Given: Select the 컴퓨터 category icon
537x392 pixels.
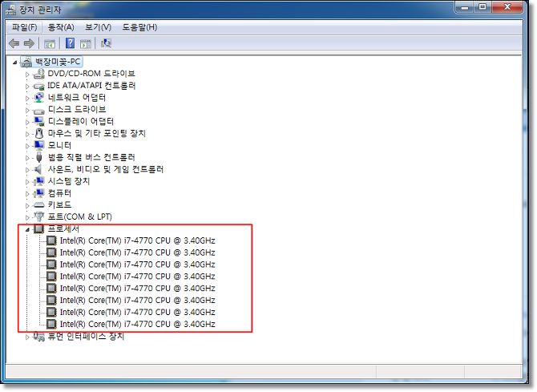Looking at the screenshot, I should [x=39, y=193].
